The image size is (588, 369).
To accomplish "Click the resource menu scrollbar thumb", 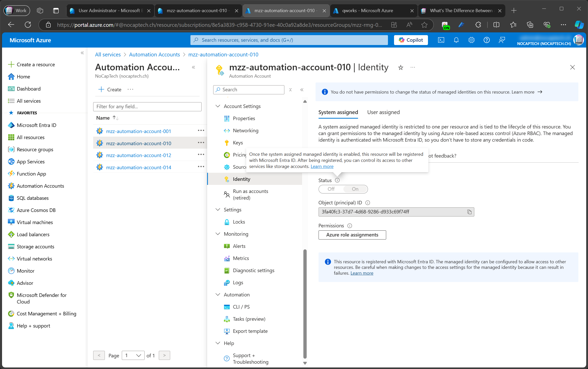I will click(x=305, y=303).
